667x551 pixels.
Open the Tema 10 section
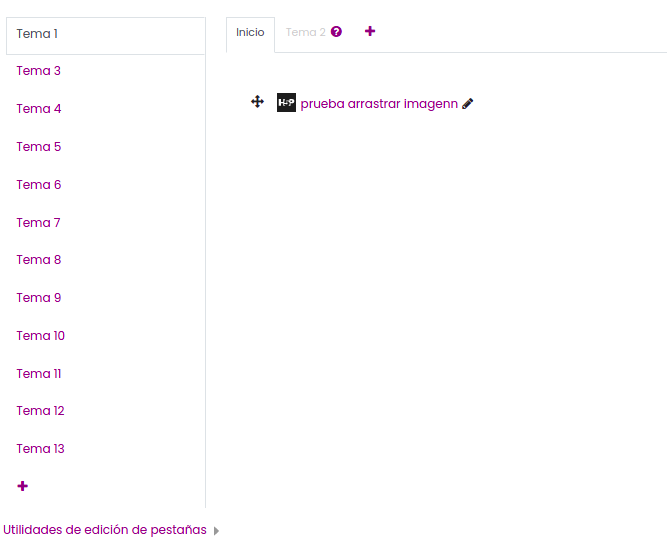point(40,336)
